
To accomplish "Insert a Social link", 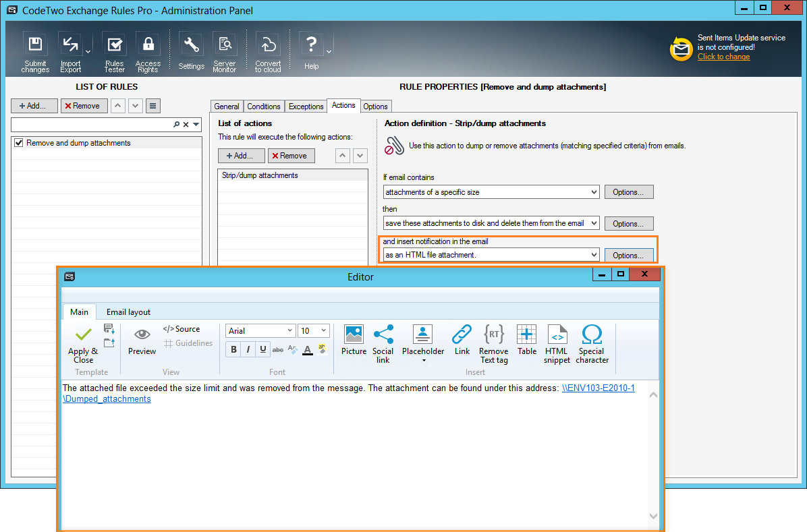I will tap(383, 344).
